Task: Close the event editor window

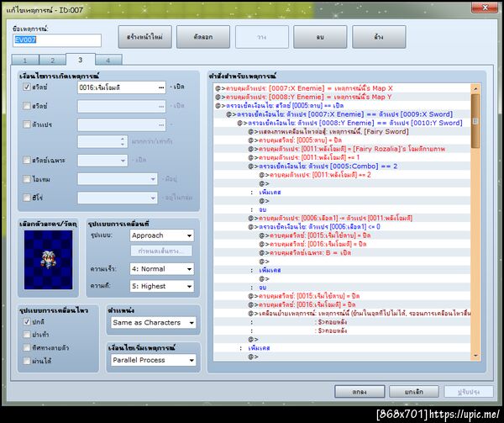Action: pos(485,8)
